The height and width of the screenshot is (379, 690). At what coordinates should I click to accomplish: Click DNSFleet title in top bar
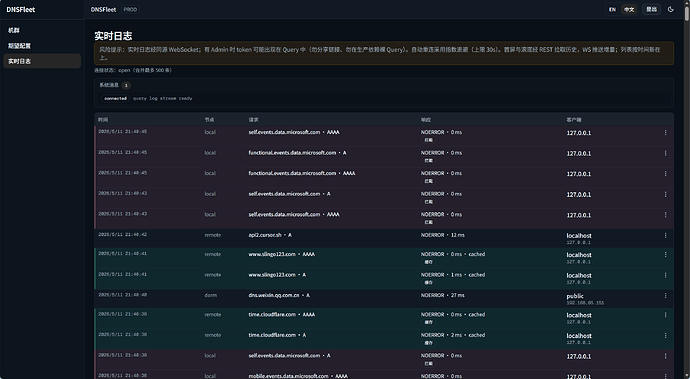click(103, 9)
